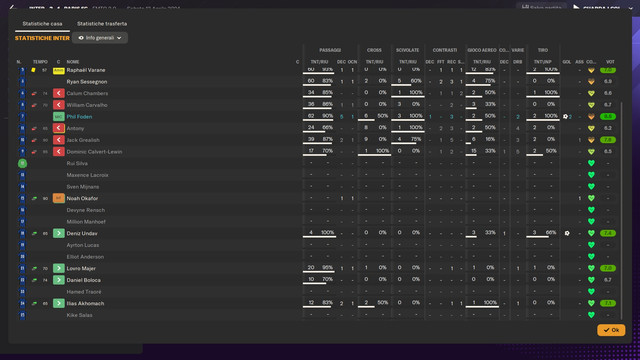
Task: Click the condition heart in Noah Okafor's row
Action: point(591,198)
